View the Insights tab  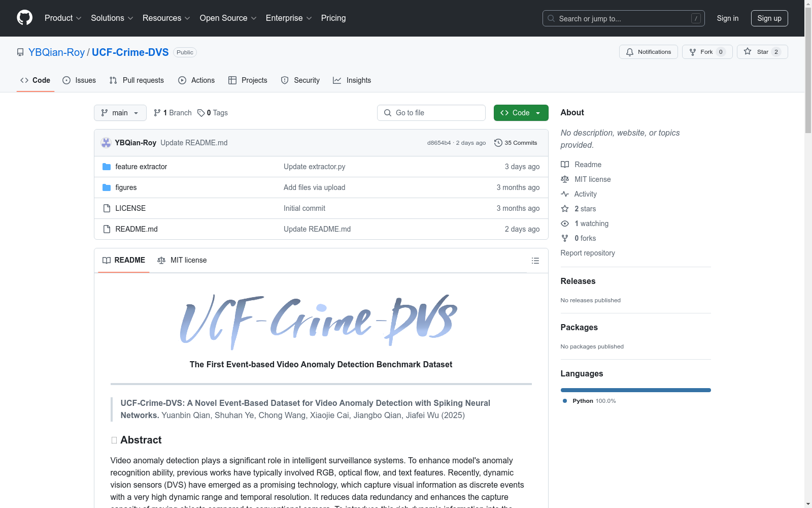point(352,80)
